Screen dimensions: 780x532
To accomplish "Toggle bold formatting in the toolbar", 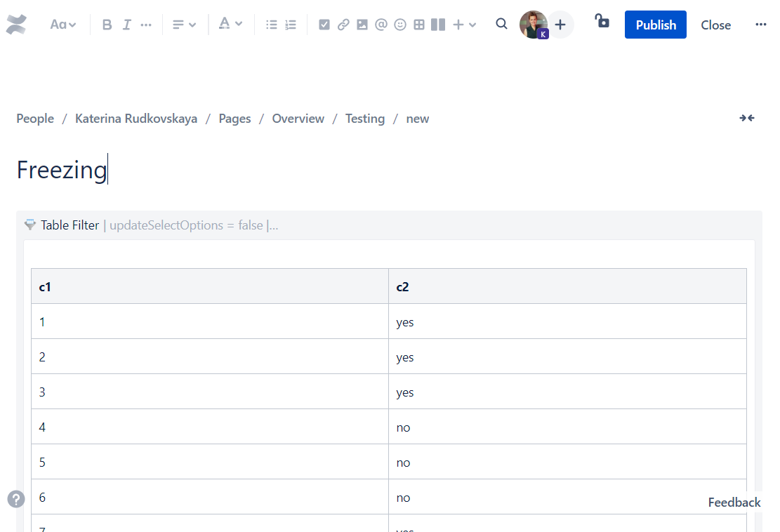I will coord(107,25).
